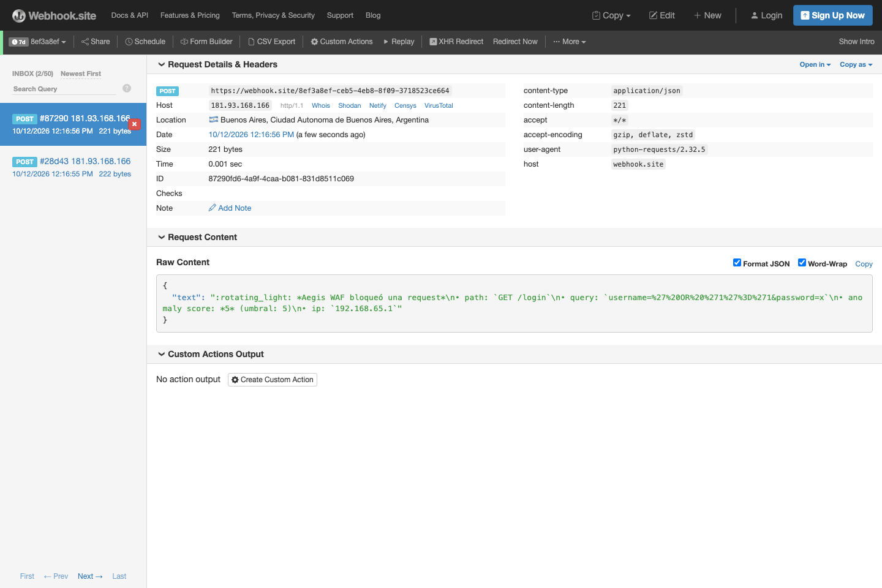Open Docs & API menu
Viewport: 882px width, 588px height.
click(130, 15)
